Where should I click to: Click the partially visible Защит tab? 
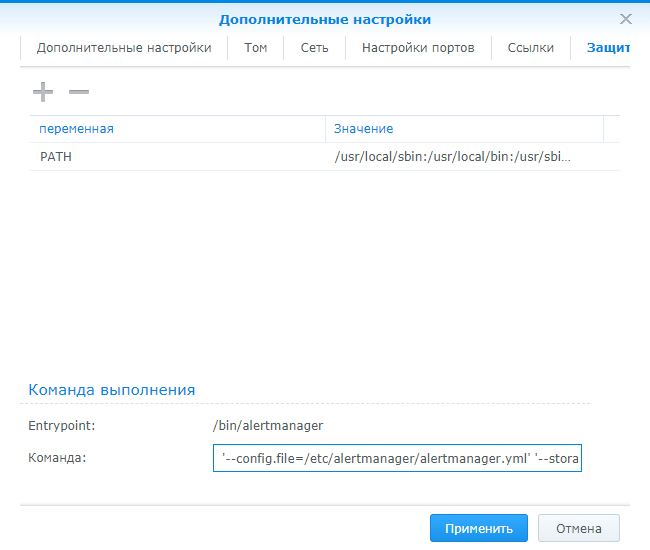click(x=607, y=48)
